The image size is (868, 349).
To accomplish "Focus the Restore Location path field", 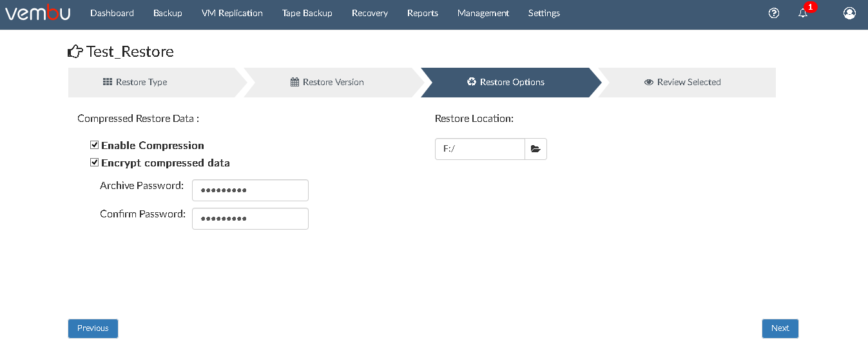I will point(480,149).
